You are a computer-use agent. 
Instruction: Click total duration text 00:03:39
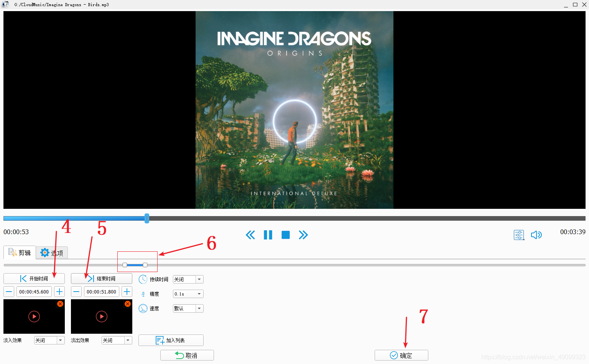(573, 232)
